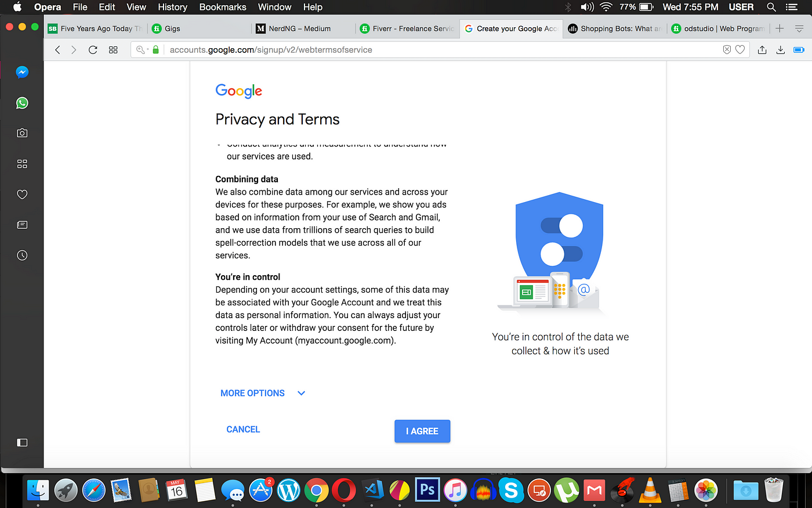Open the View menu
This screenshot has height=508, width=812.
(136, 7)
